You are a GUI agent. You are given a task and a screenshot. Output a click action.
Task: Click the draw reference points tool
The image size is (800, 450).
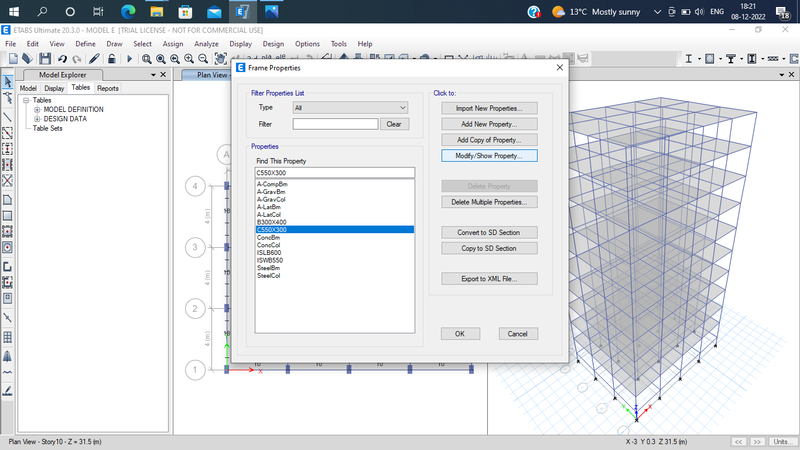pyautogui.click(x=8, y=317)
